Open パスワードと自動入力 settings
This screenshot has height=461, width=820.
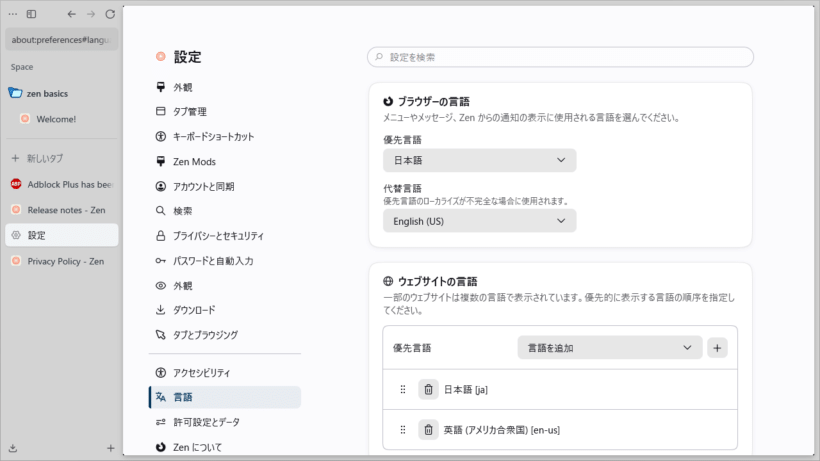click(x=225, y=261)
